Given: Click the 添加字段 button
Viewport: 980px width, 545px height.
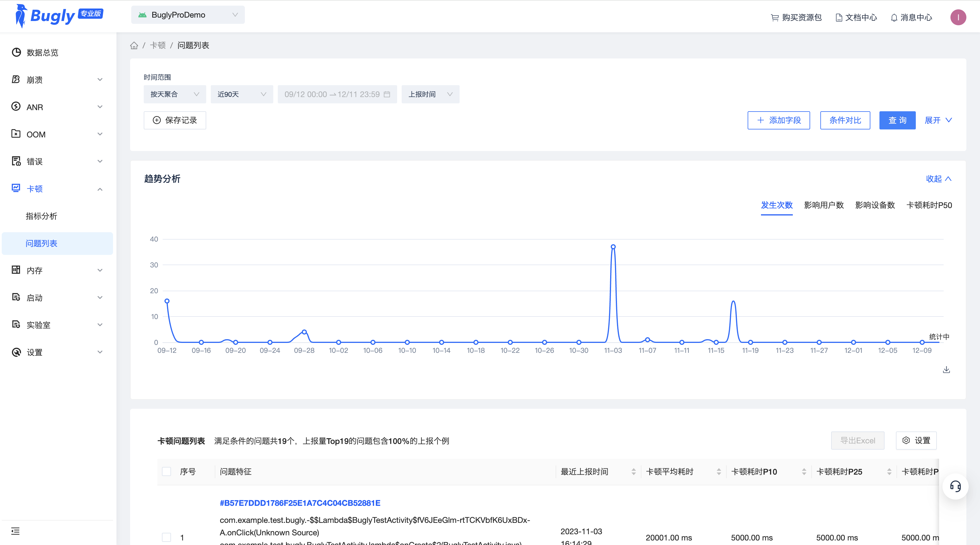Looking at the screenshot, I should click(x=778, y=120).
